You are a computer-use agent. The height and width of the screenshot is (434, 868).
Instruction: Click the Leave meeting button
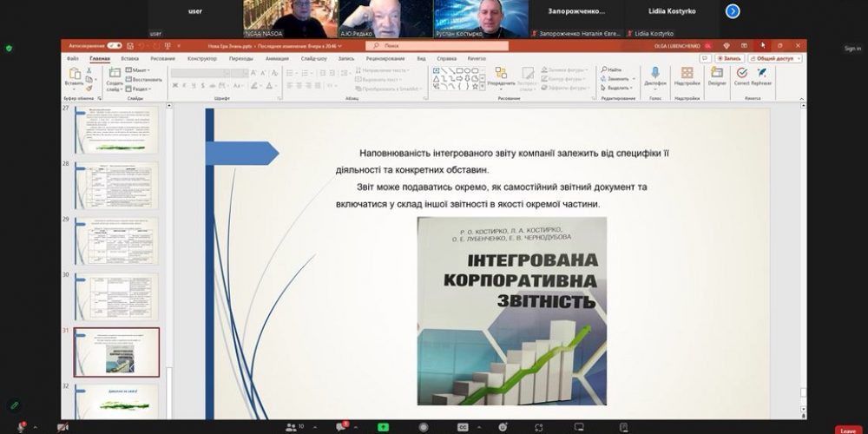point(847,429)
